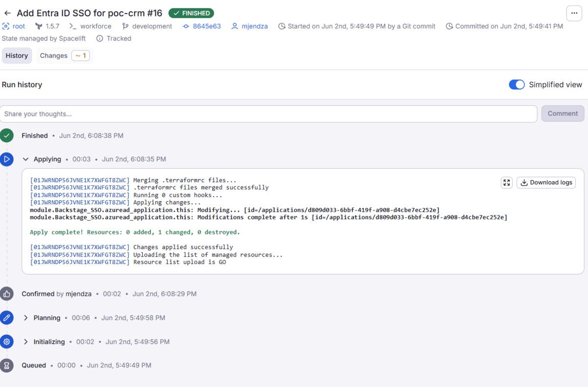Expand the Planning phase section
588x387 pixels.
[x=26, y=318]
